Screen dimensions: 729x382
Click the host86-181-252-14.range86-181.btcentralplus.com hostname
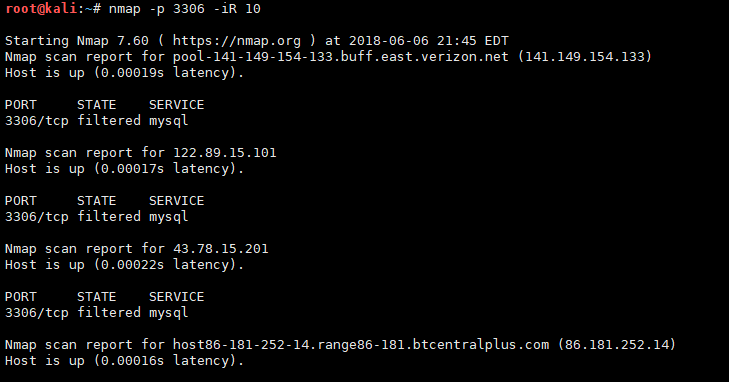pyautogui.click(x=361, y=345)
